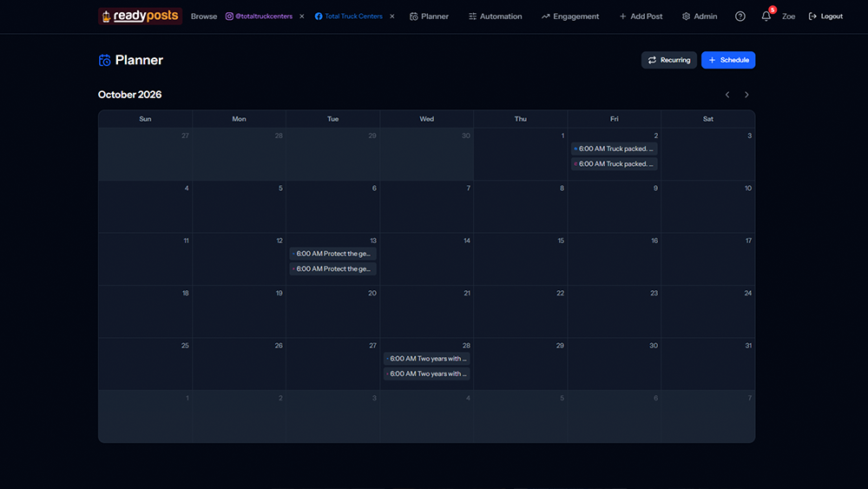The image size is (868, 489).
Task: Click the help question mark icon
Action: click(740, 17)
